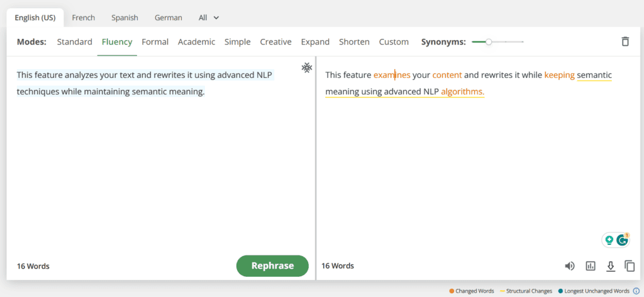The image size is (644, 297).
Task: Select the Standard mode
Action: (x=74, y=42)
